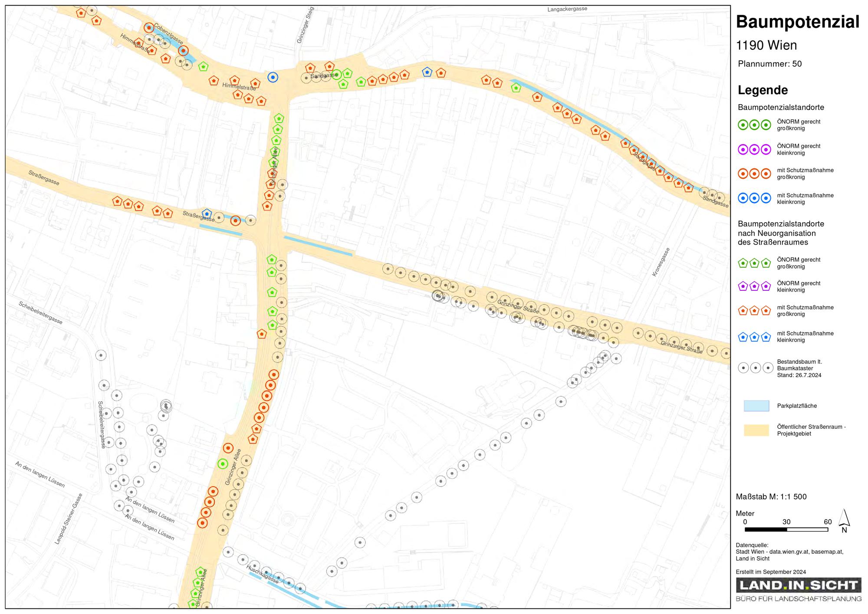Select the north arrow symbol
The height and width of the screenshot is (614, 868).
coord(844,520)
